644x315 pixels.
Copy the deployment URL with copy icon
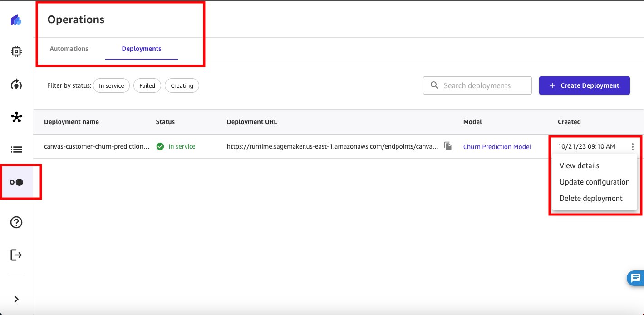click(448, 146)
